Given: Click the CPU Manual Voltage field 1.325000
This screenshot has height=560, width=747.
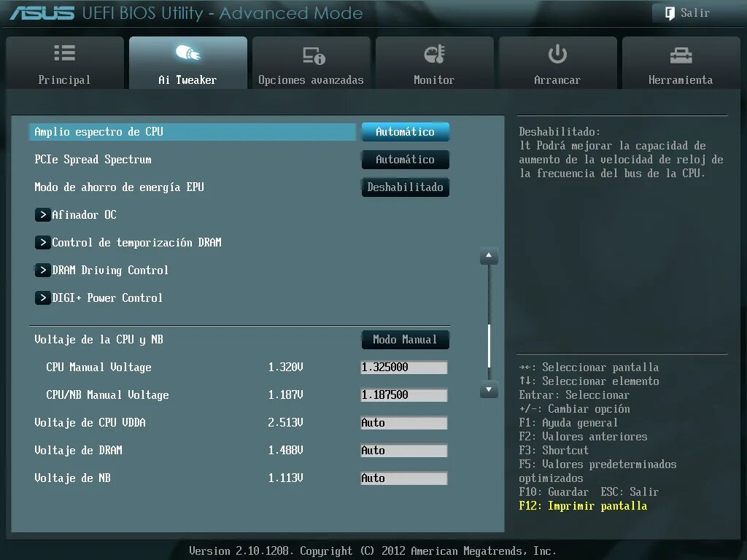Looking at the screenshot, I should pyautogui.click(x=404, y=367).
